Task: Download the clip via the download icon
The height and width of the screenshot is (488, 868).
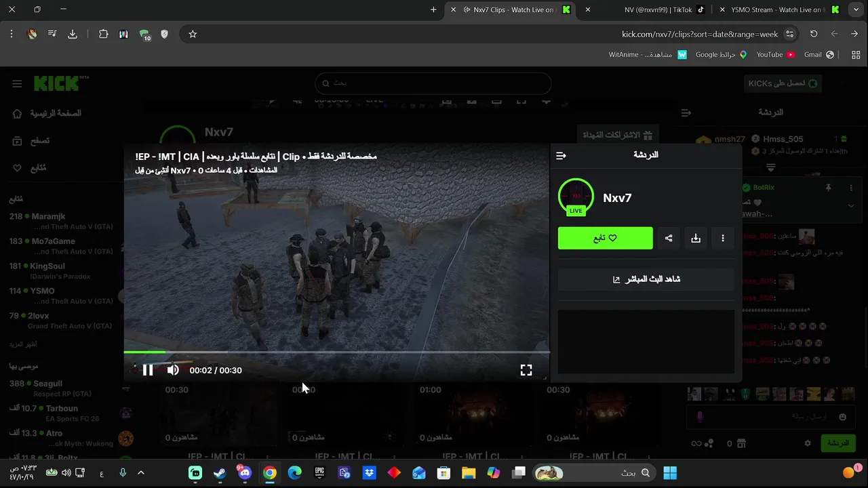Action: (696, 238)
